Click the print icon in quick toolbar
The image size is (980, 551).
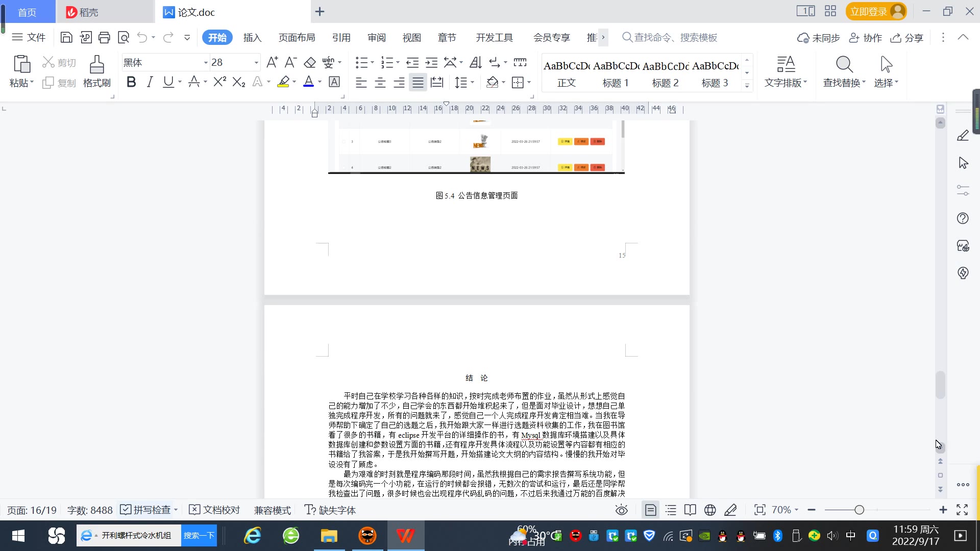(x=104, y=37)
